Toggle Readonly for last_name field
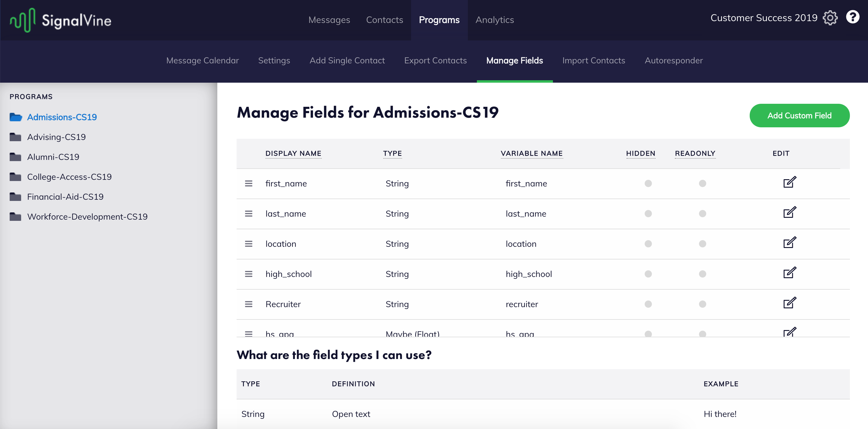The width and height of the screenshot is (868, 429). point(702,214)
